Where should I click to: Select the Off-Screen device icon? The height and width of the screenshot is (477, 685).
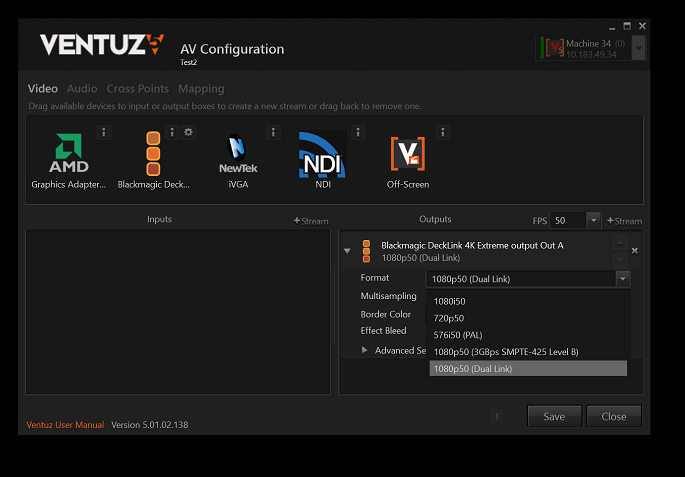click(x=407, y=154)
